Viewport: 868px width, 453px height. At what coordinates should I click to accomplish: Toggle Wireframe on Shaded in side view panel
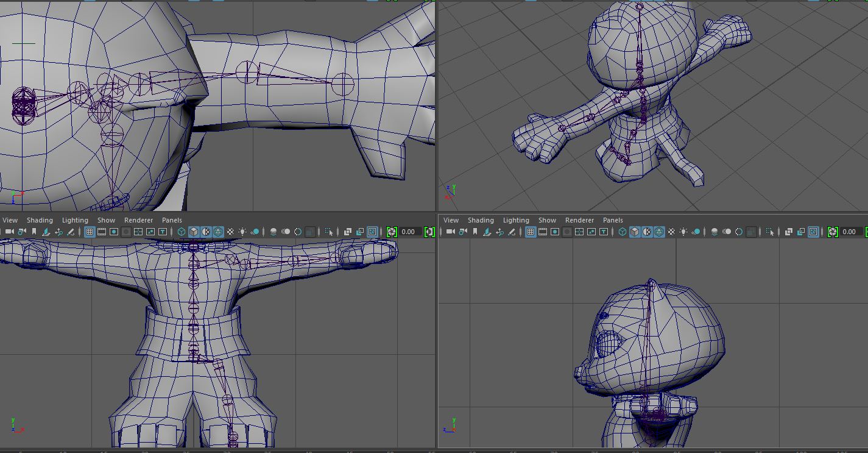[659, 232]
